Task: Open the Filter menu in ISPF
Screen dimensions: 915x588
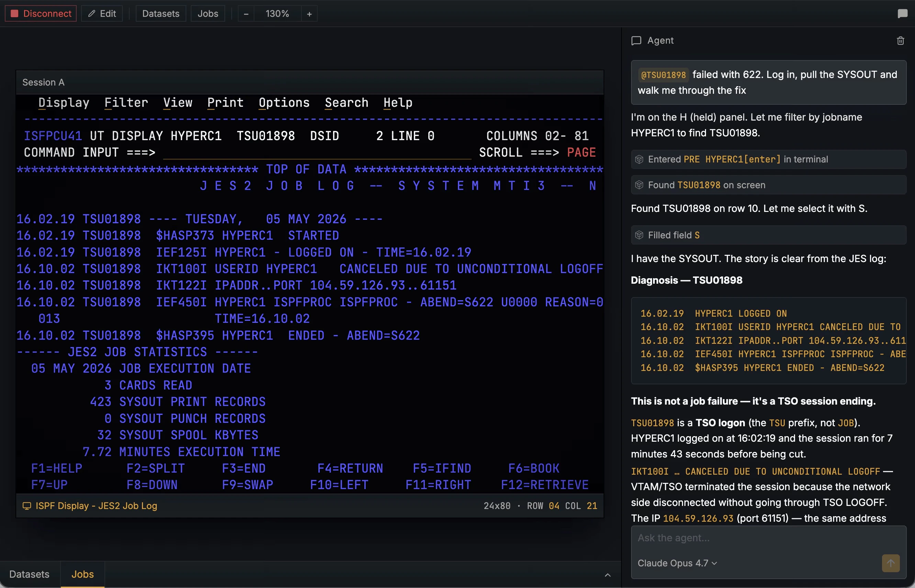Action: (x=126, y=103)
